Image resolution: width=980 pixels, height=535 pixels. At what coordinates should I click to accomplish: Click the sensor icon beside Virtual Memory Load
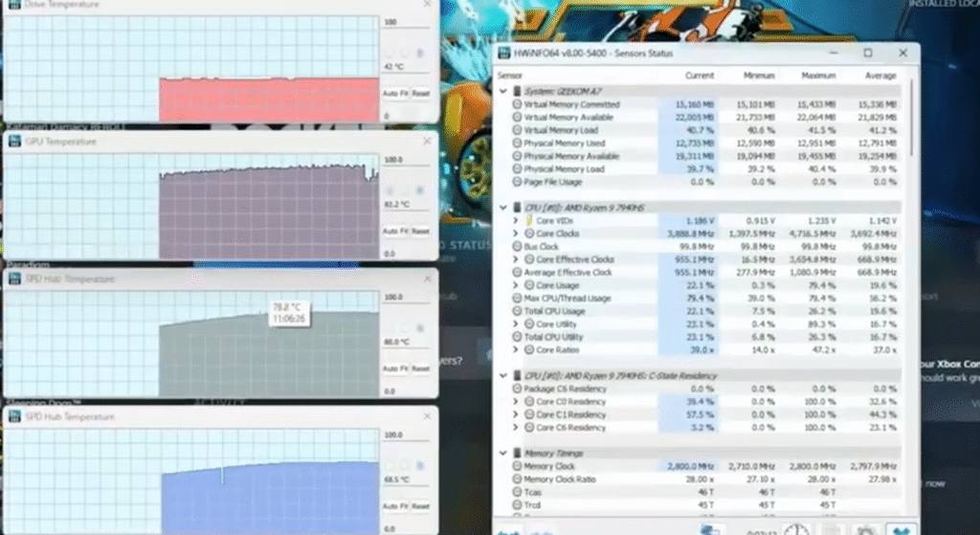tap(517, 130)
